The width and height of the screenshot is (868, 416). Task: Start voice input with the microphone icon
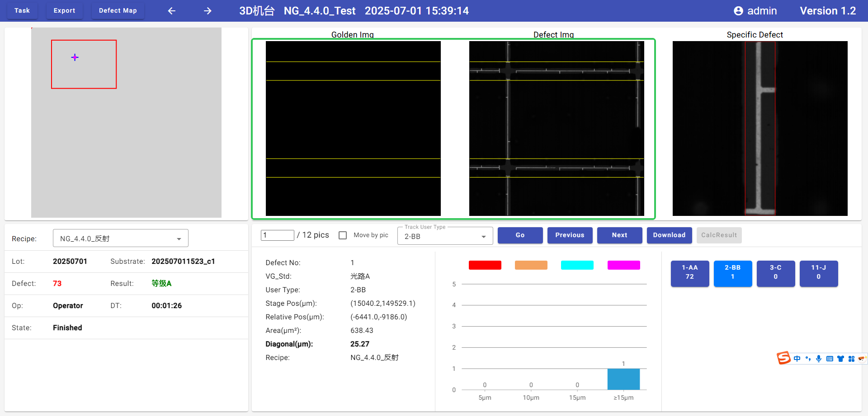819,359
